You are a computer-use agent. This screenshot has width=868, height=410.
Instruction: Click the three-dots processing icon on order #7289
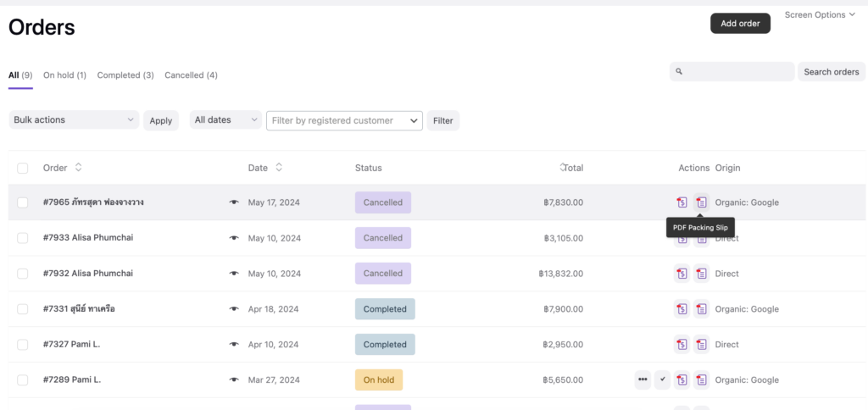click(643, 380)
